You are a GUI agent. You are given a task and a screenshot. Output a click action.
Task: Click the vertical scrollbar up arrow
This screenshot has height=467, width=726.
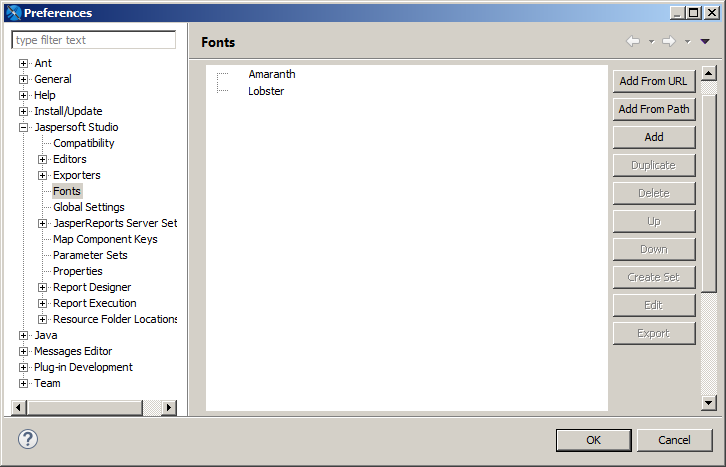click(708, 73)
